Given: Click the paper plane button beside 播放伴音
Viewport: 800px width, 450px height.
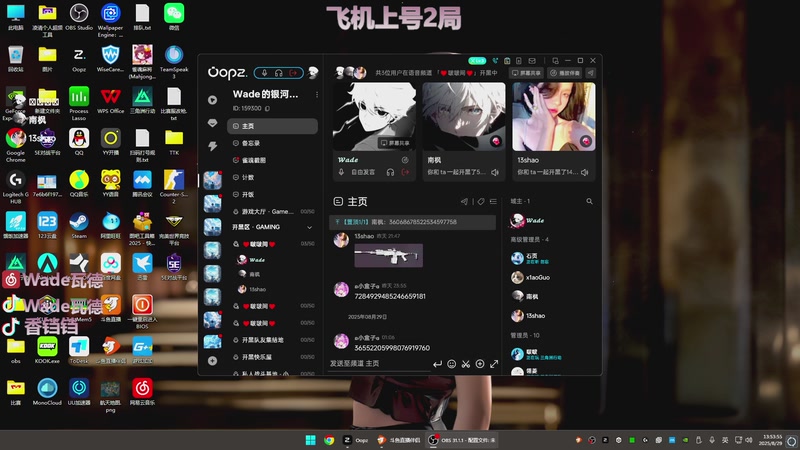Looking at the screenshot, I should tap(591, 73).
